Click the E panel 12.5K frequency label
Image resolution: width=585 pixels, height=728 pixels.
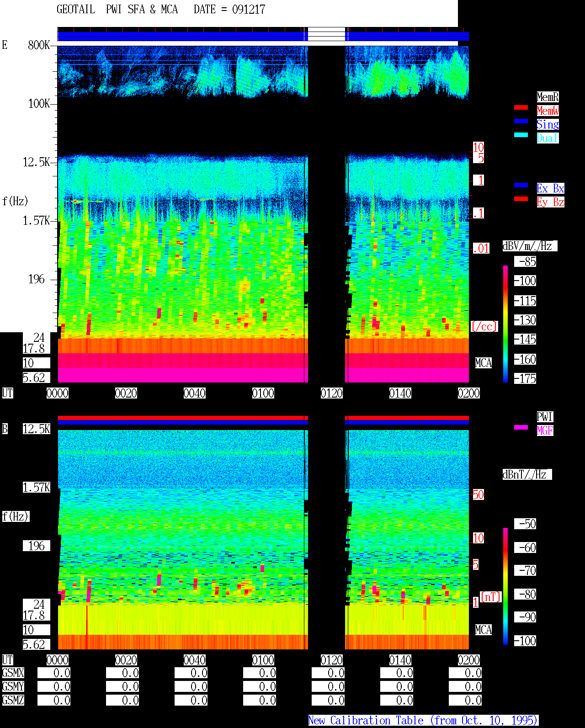tap(37, 162)
